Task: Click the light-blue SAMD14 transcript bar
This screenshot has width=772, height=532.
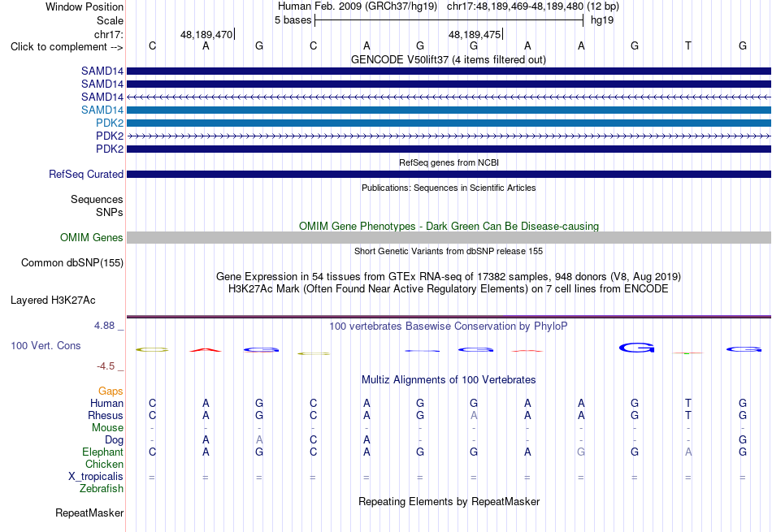Action: pyautogui.click(x=449, y=110)
